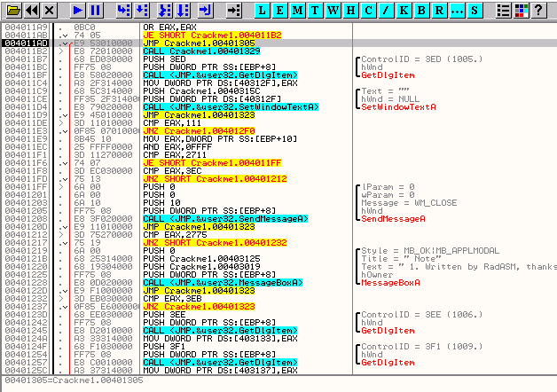The height and width of the screenshot is (392, 557).
Task: Click the Go to address icon
Action: 234,10
